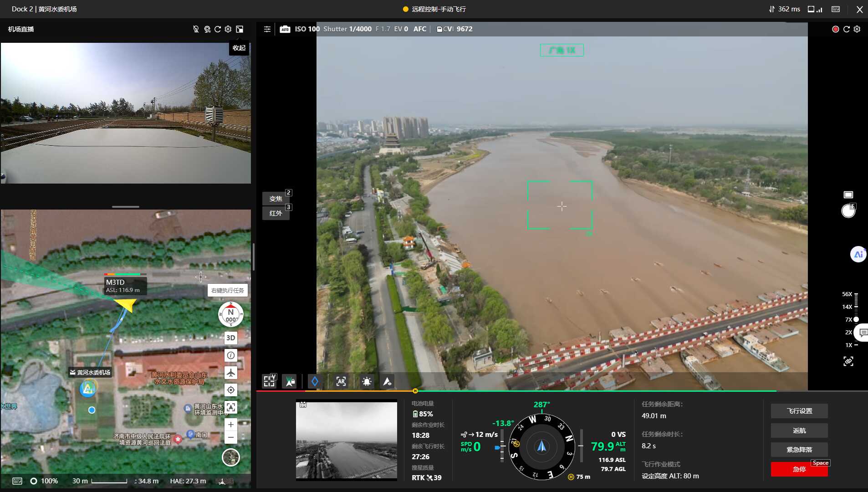Toggle the locked map heading follow icon
Viewport: 868px width, 492px height.
(289, 382)
